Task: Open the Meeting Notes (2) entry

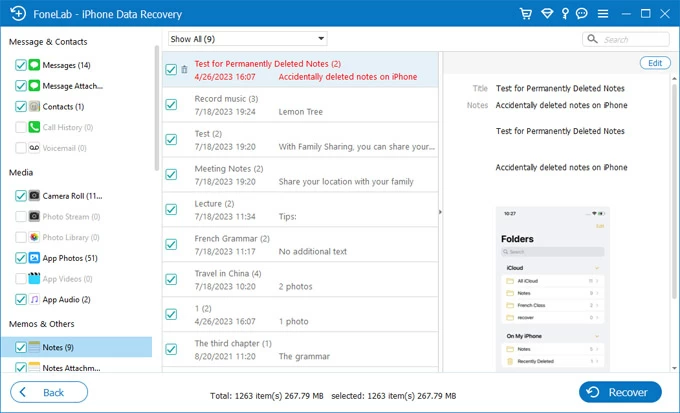Action: [229, 169]
